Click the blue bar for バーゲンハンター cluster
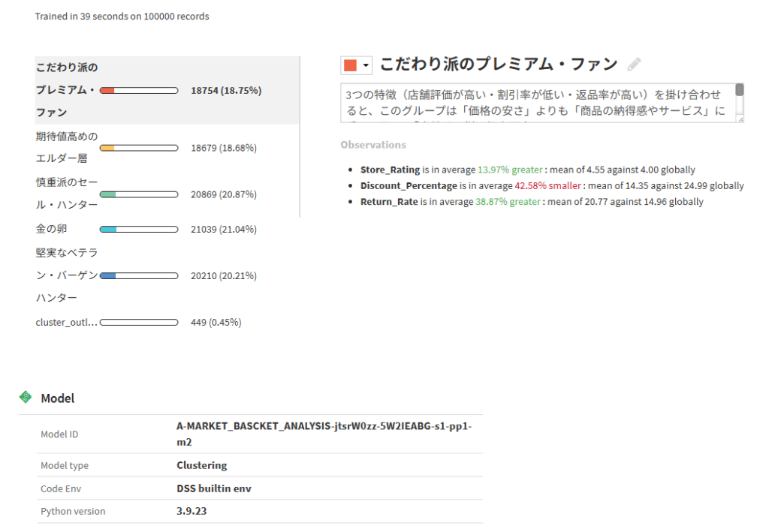This screenshot has height=532, width=769. [139, 276]
